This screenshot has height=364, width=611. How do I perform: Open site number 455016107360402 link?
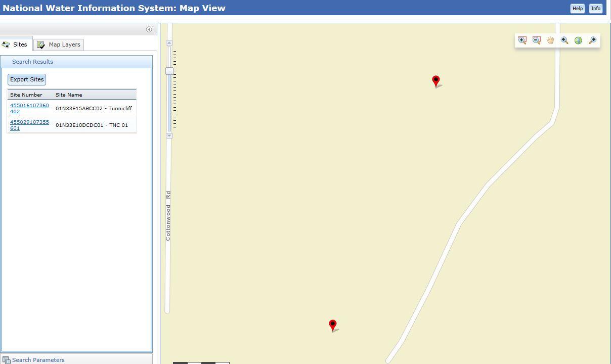point(29,108)
